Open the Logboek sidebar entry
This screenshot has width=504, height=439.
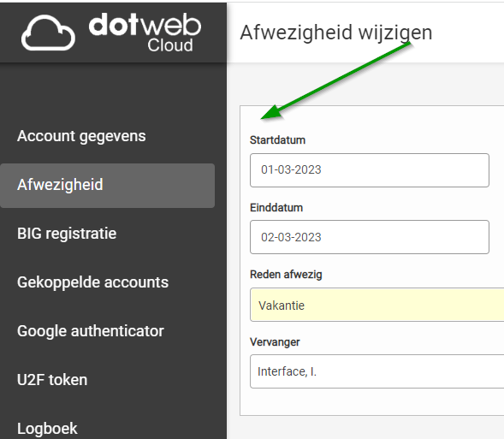47,429
